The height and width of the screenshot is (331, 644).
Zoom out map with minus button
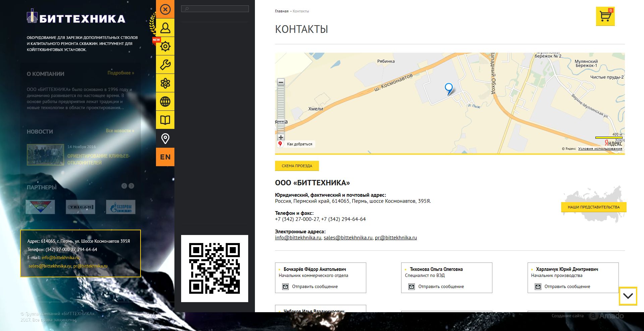pos(281,82)
